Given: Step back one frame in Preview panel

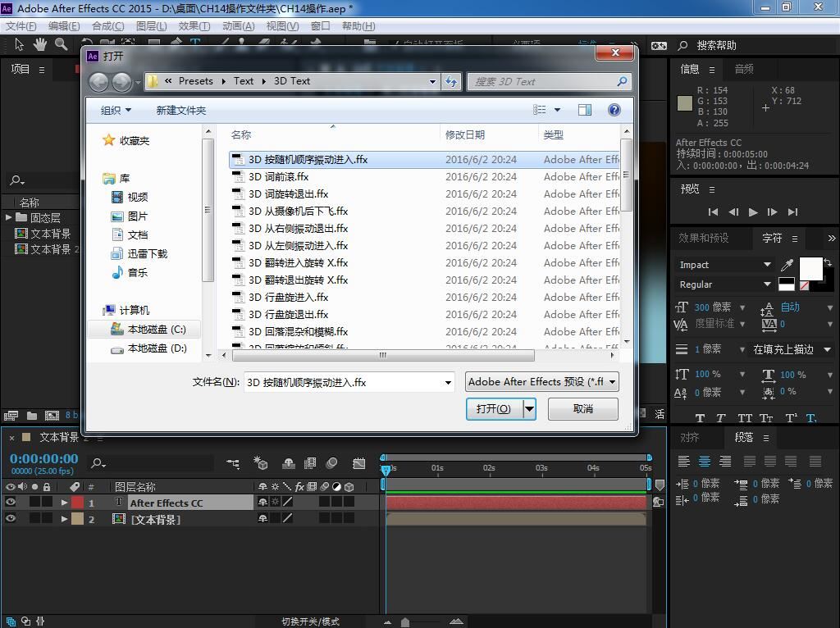Looking at the screenshot, I should click(733, 212).
